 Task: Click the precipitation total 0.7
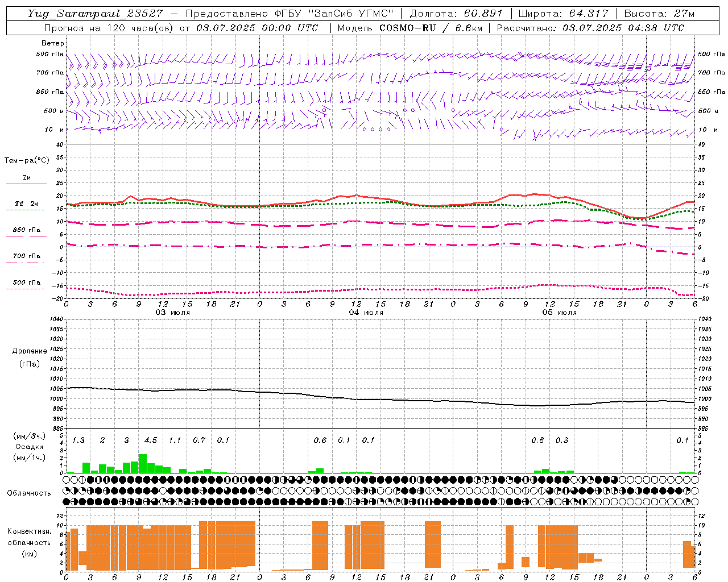pyautogui.click(x=199, y=440)
